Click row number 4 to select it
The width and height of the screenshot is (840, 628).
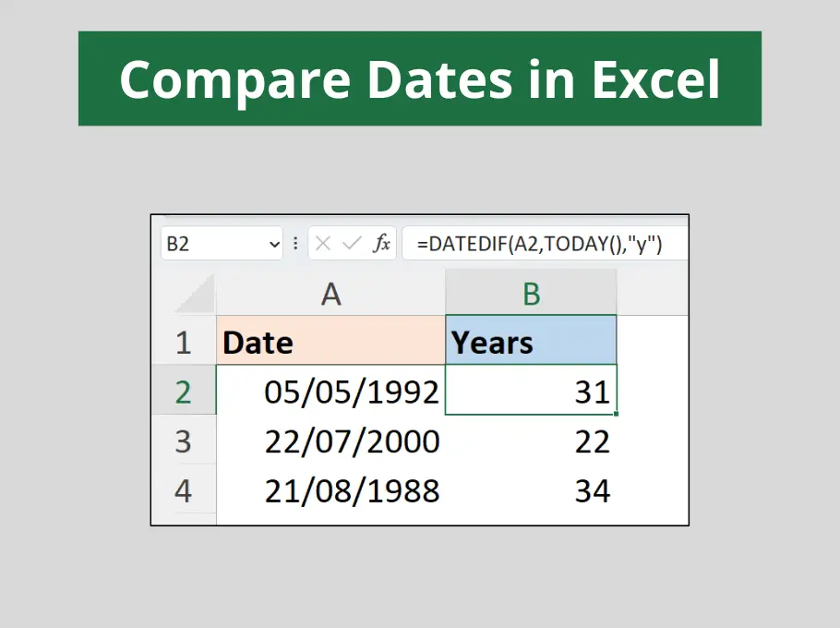185,490
